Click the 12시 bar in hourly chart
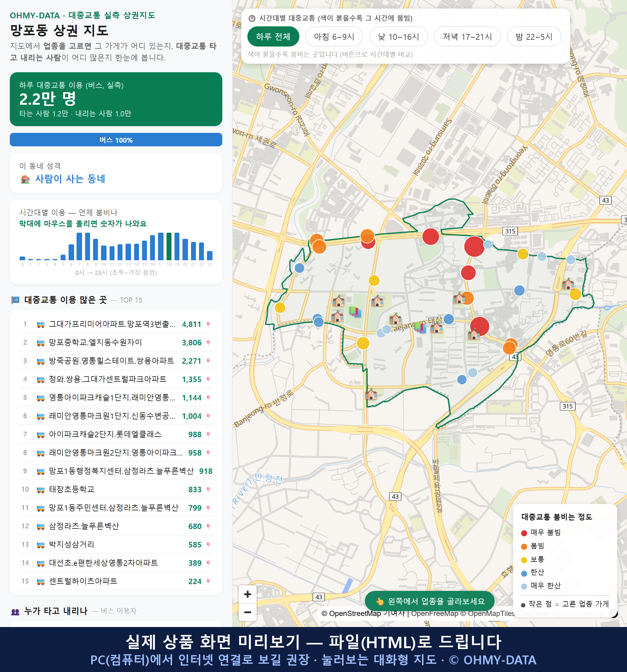627x672 pixels. click(x=120, y=252)
